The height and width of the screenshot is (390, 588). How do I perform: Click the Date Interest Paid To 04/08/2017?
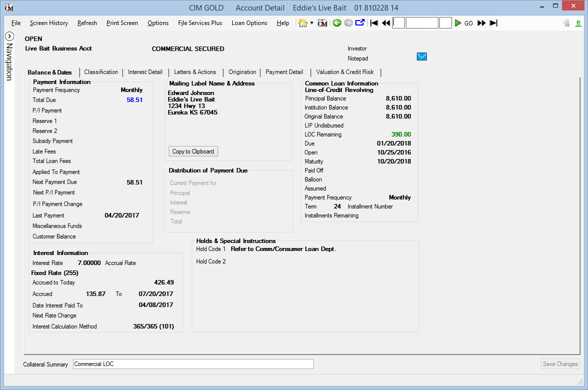point(156,305)
